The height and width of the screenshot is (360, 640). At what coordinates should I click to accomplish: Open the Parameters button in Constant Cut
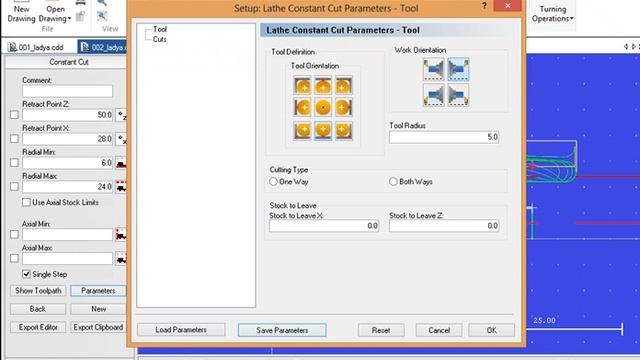[98, 291]
